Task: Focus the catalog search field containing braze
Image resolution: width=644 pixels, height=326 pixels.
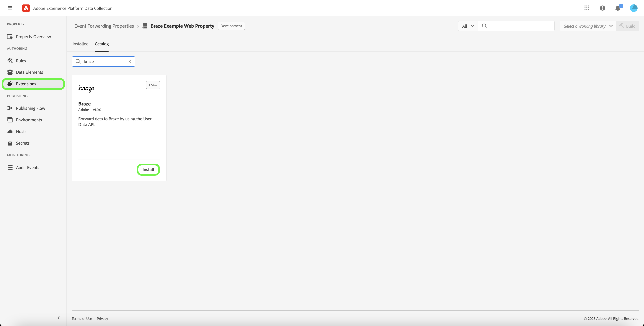Action: [103, 62]
